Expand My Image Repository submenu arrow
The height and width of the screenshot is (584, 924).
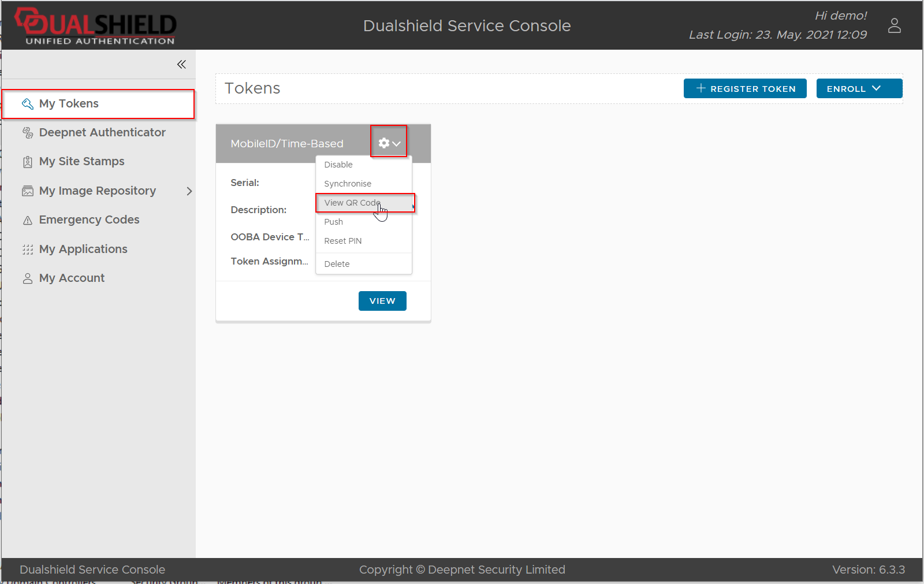pyautogui.click(x=189, y=191)
